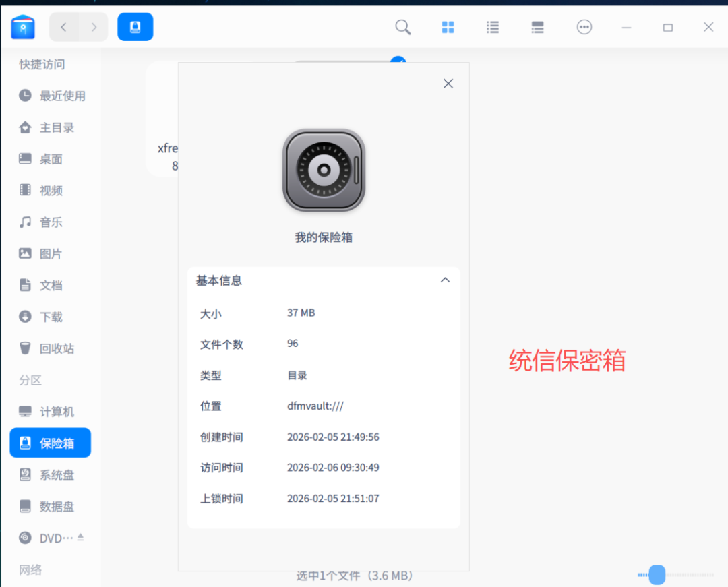Click the type value 目录
Viewport: 728px width, 587px height.
297,375
